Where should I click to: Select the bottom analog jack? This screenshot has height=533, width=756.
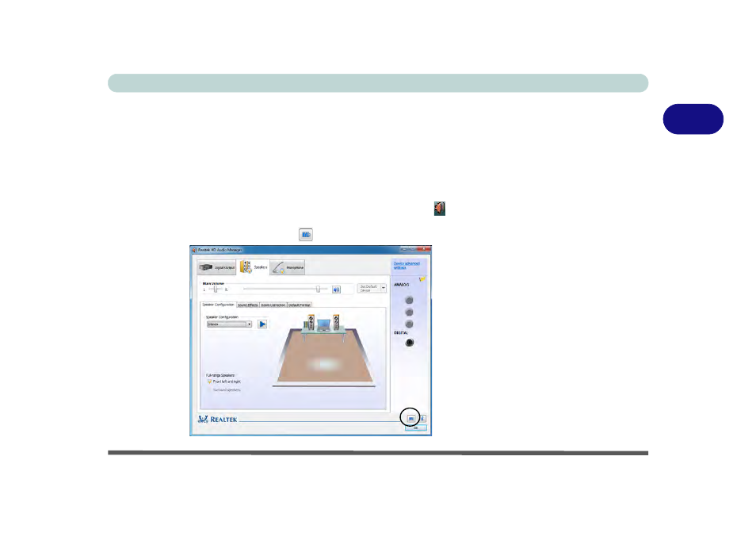click(x=410, y=324)
